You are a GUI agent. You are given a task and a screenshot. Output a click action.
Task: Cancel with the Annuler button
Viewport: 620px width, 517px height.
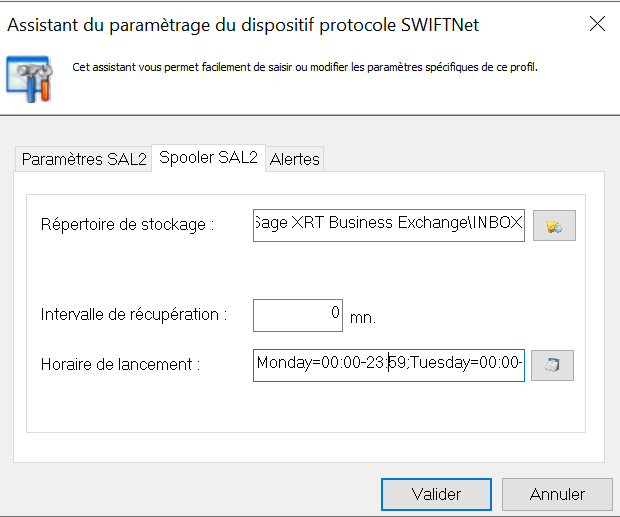(557, 494)
